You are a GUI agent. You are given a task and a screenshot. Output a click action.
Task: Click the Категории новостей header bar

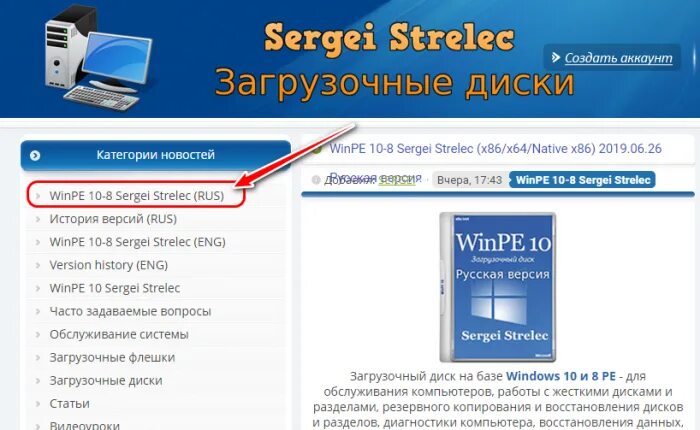[156, 155]
